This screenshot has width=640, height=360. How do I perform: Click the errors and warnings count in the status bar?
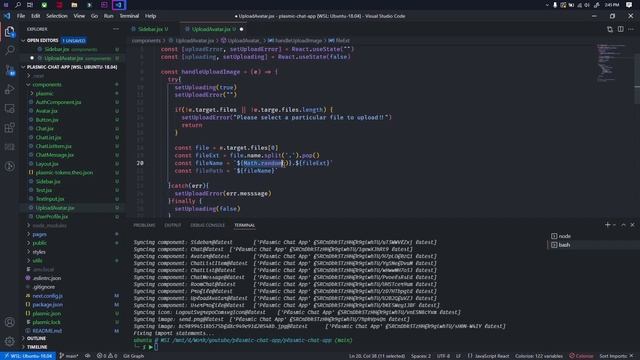pyautogui.click(x=107, y=356)
